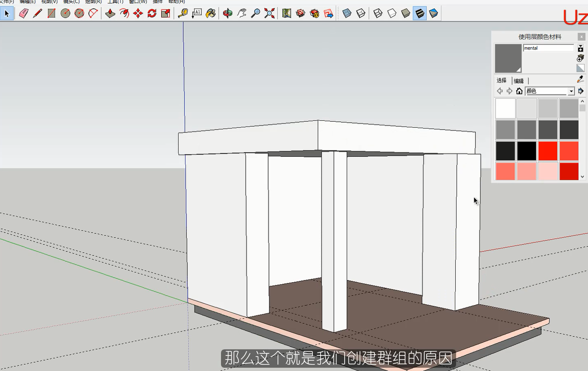Click the material name field 'mental'
Viewport: 588px width, 371px height.
[x=548, y=48]
